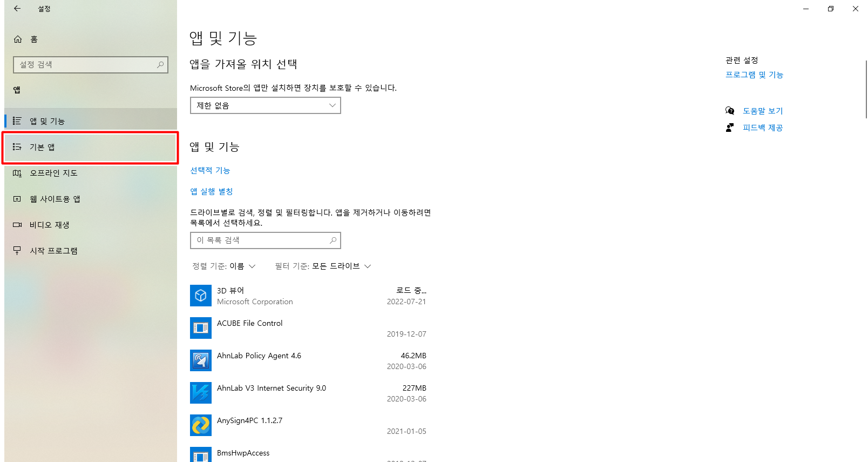Click the 3D 뷰어 app icon

(x=201, y=296)
